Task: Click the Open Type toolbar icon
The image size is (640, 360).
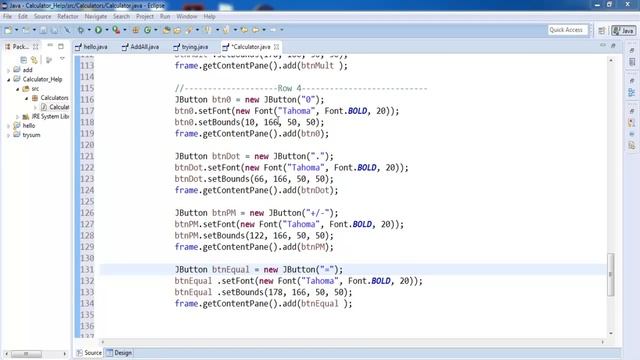Action: click(x=167, y=30)
